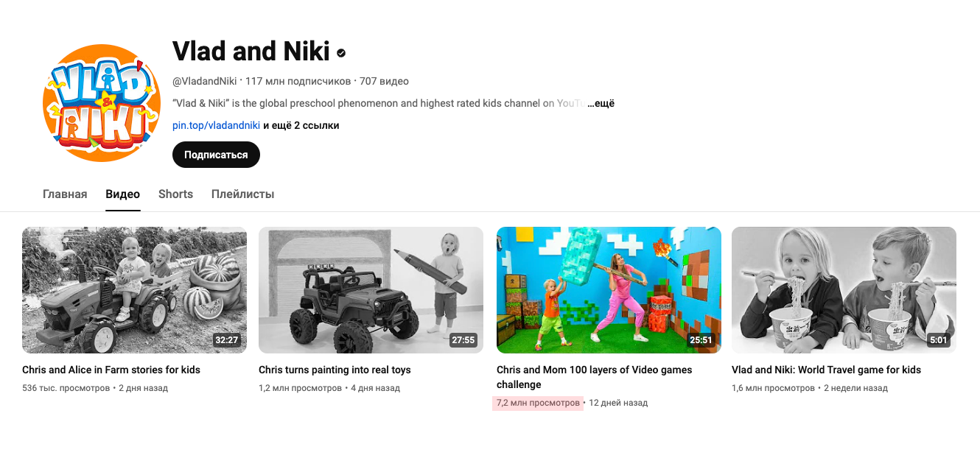Click title Chris and Mom 100 layers challenge
Screen dimensions: 980x458
coord(595,377)
